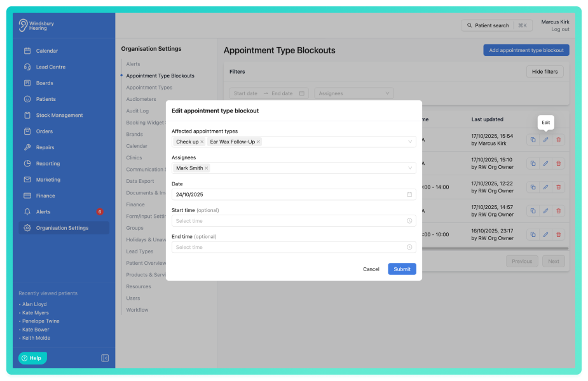Click the horizontal table scrollbar
The width and height of the screenshot is (588, 381).
pos(495,248)
